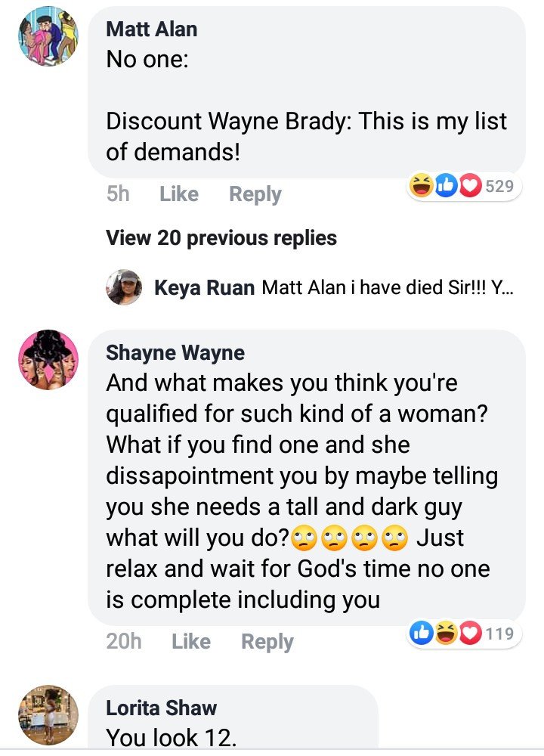This screenshot has width=544, height=756.
Task: Click thumbs-up reaction icon beside 119 count
Action: point(422,634)
